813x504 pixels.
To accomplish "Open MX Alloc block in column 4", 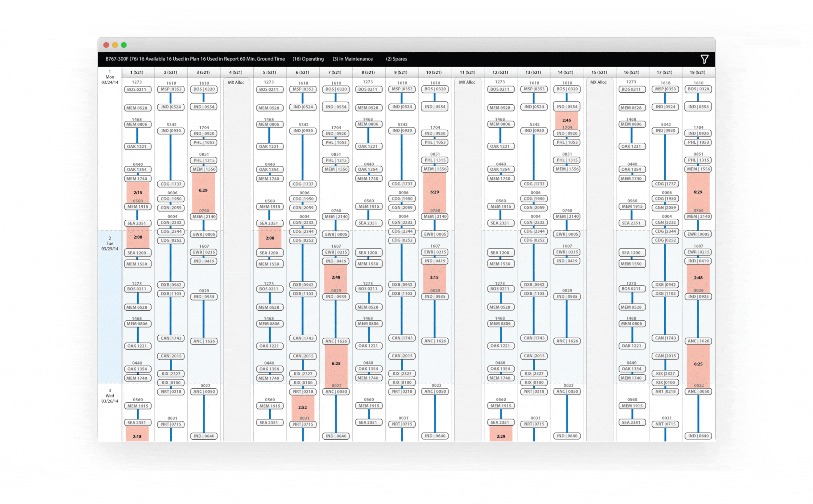I will pos(236,82).
